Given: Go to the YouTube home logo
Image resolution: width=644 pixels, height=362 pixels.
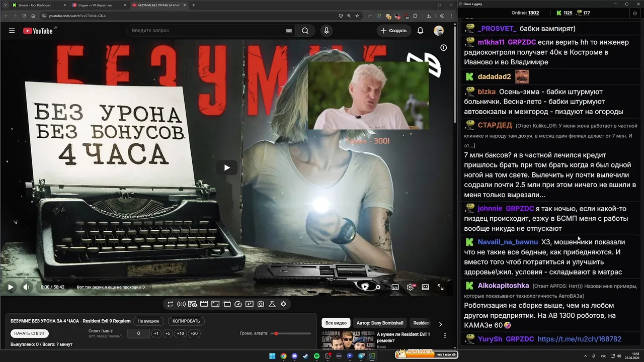Looking at the screenshot, I should tap(38, 31).
